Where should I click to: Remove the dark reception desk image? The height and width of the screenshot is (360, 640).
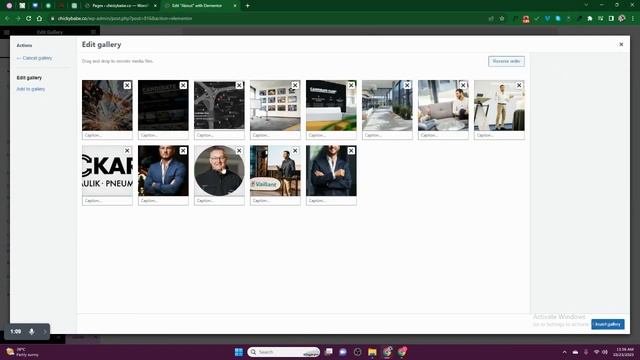pyautogui.click(x=351, y=85)
